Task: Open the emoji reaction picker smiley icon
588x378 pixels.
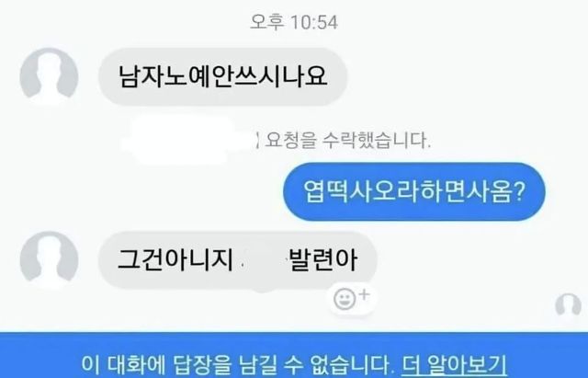Action: coord(345,300)
